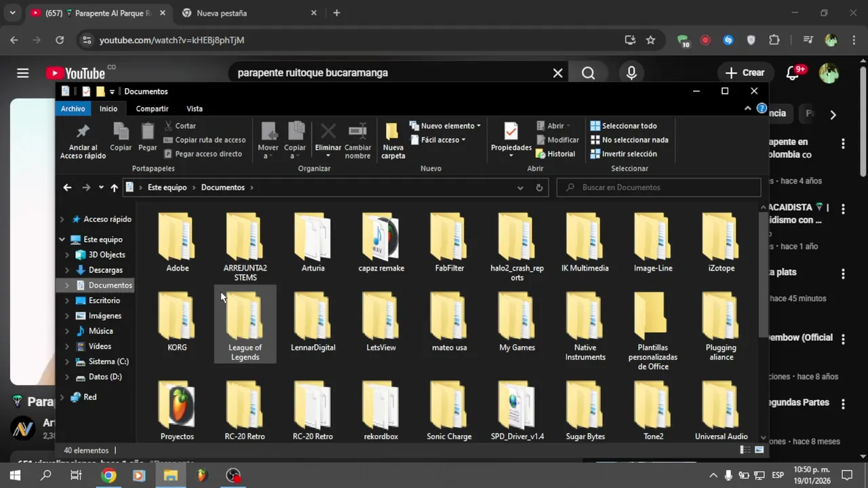Screen dimensions: 868x488
Task: Click Este equipo in address breadcrumb
Action: tap(167, 188)
